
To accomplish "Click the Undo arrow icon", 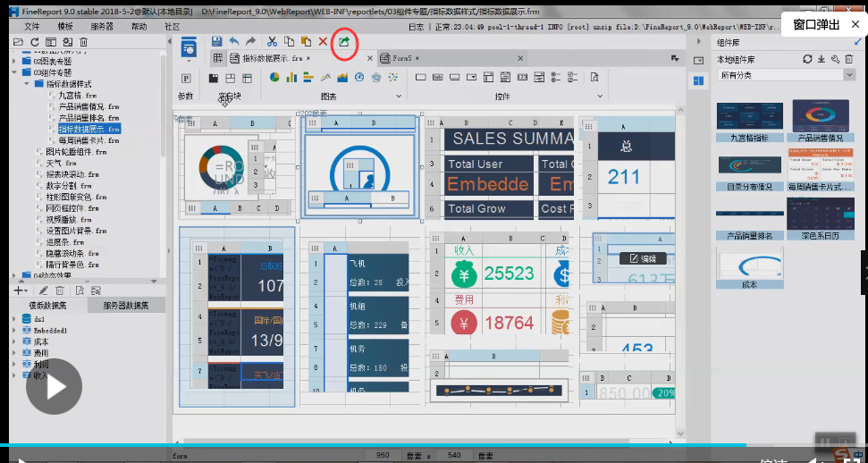I will pyautogui.click(x=233, y=41).
